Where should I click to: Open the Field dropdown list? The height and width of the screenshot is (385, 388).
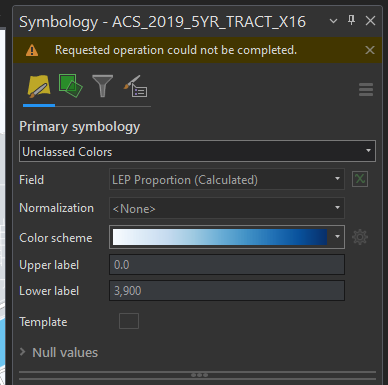[x=227, y=179]
